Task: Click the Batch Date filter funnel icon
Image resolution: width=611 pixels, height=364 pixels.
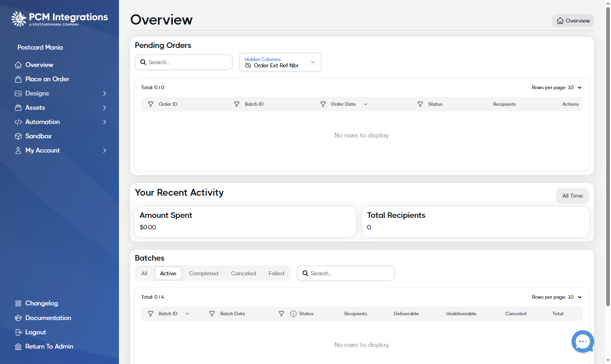Action: click(212, 314)
